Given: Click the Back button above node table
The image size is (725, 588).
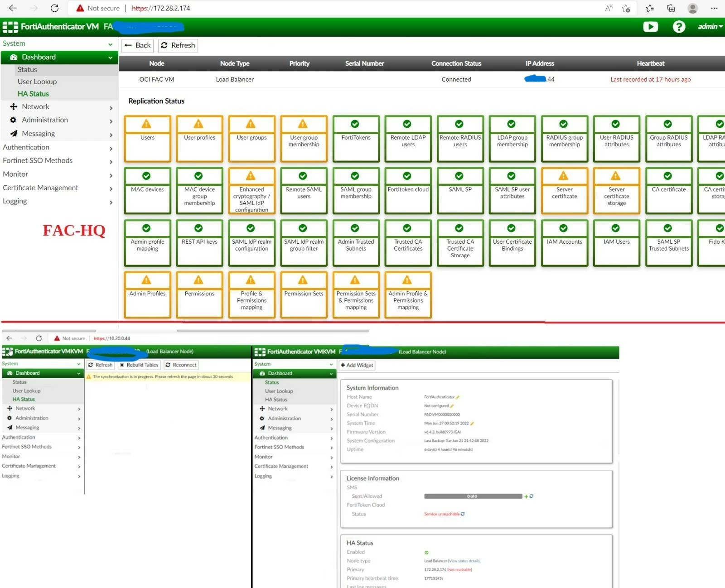Looking at the screenshot, I should pyautogui.click(x=137, y=45).
